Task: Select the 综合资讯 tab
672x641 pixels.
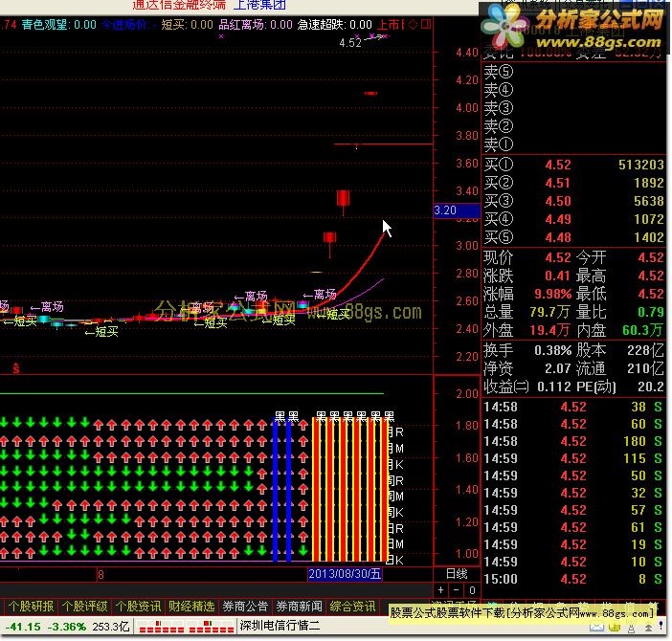Action: tap(352, 607)
